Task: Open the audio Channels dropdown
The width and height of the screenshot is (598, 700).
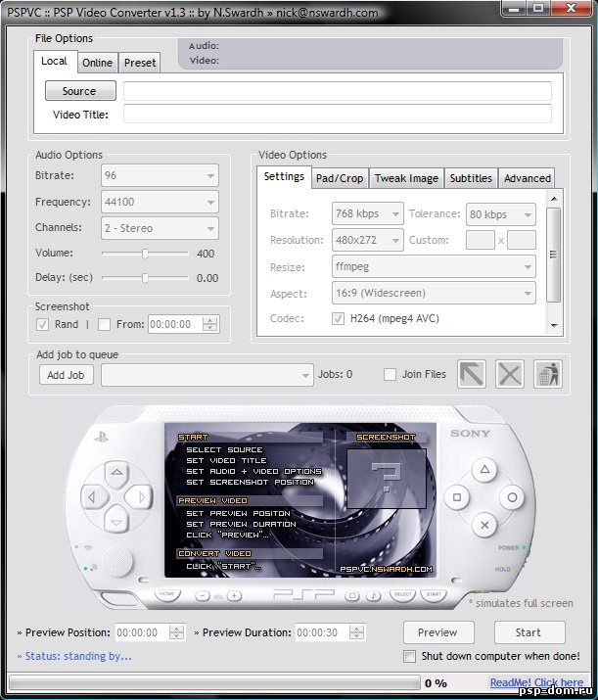Action: (160, 228)
